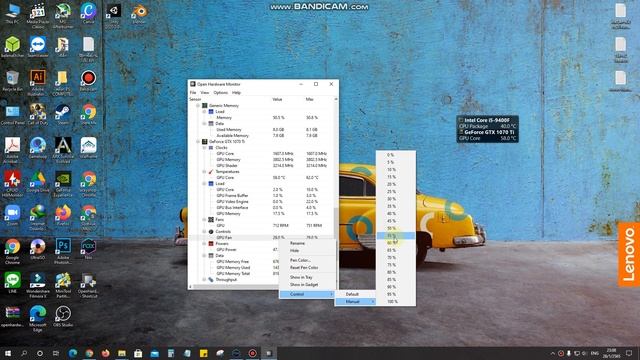Viewport: 640px width, 360px height.
Task: Open the OBS Studio desktop shortcut
Action: 63,316
